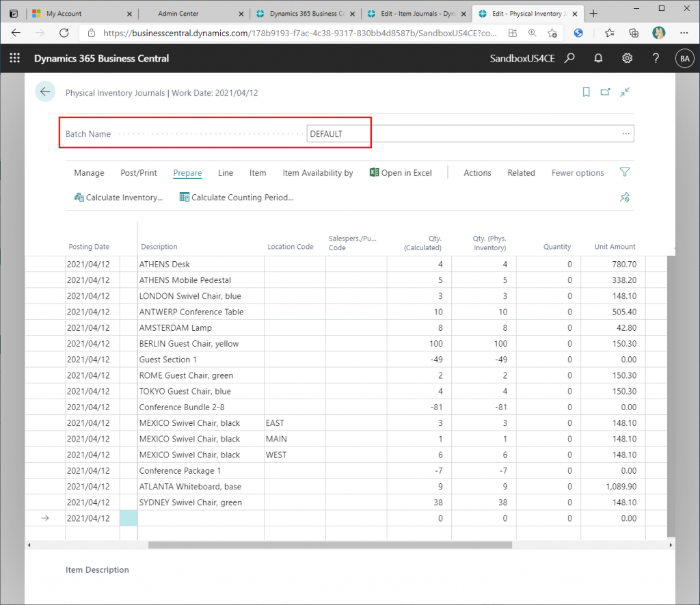The height and width of the screenshot is (605, 700).
Task: Bookmark this page icon
Action: tap(586, 92)
